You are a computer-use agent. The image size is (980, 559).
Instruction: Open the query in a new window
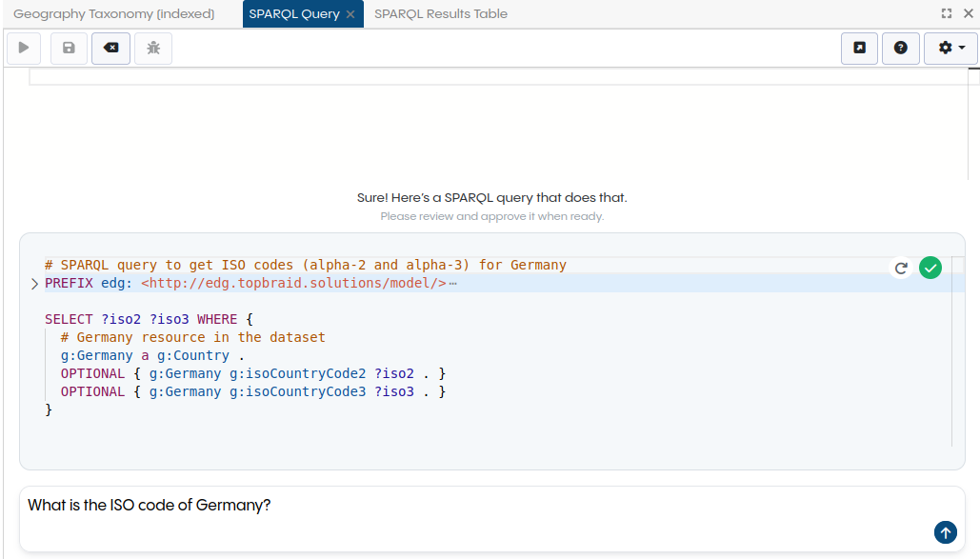(x=858, y=48)
